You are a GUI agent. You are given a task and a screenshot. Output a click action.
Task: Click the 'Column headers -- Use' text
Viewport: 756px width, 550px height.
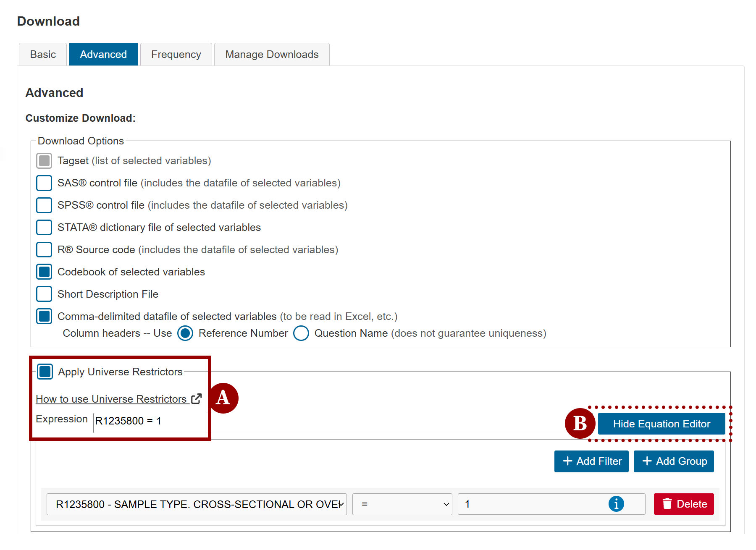pyautogui.click(x=117, y=333)
